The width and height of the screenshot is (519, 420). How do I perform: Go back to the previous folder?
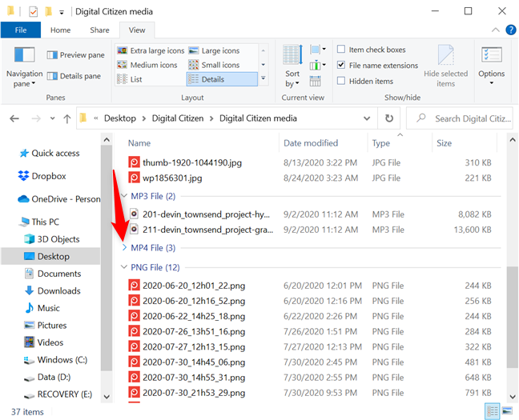click(x=14, y=118)
